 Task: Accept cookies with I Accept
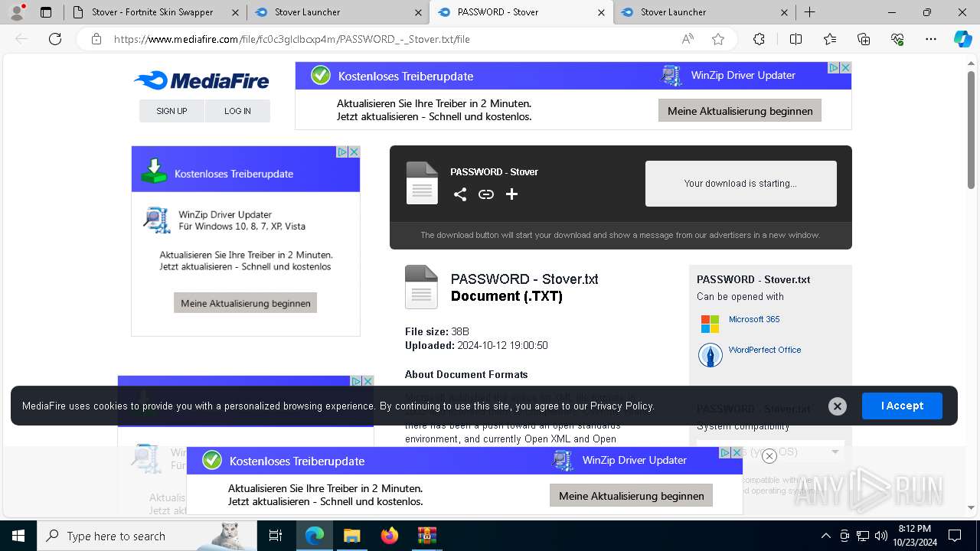coord(902,406)
